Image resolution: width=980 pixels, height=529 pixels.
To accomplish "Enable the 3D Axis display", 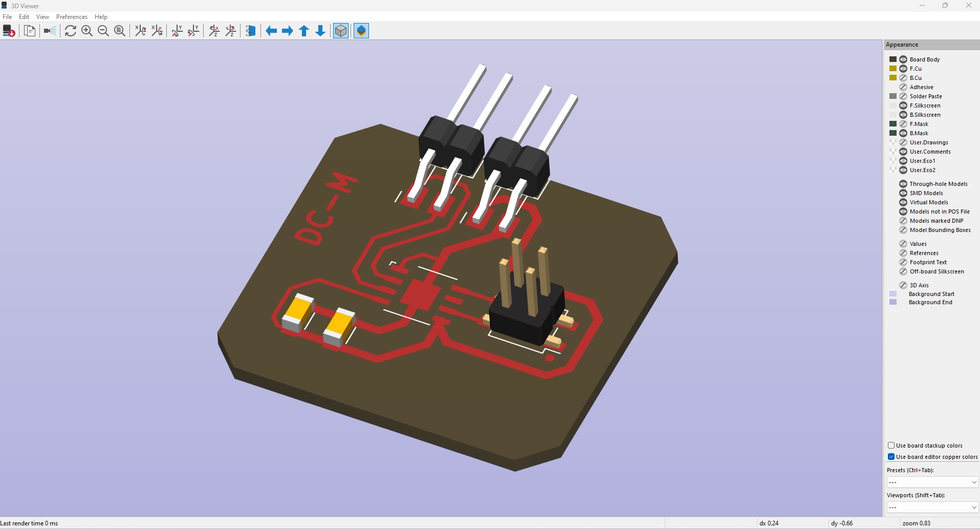I will point(903,285).
